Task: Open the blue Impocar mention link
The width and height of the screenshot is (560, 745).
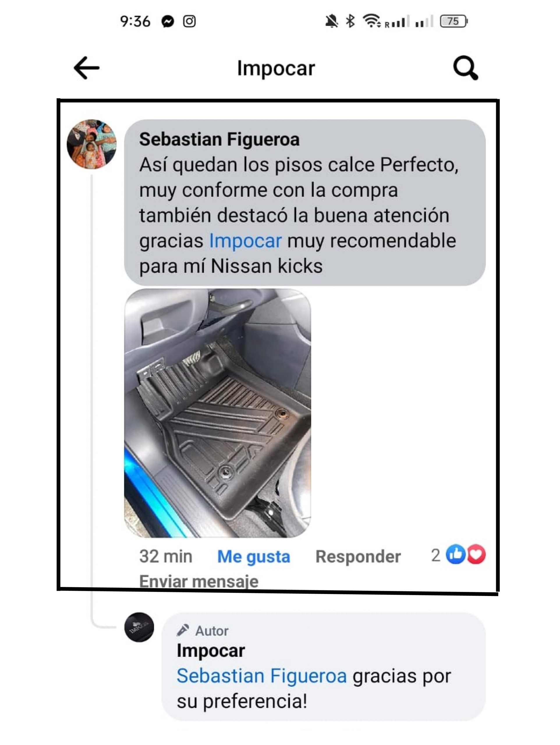Action: click(x=245, y=241)
